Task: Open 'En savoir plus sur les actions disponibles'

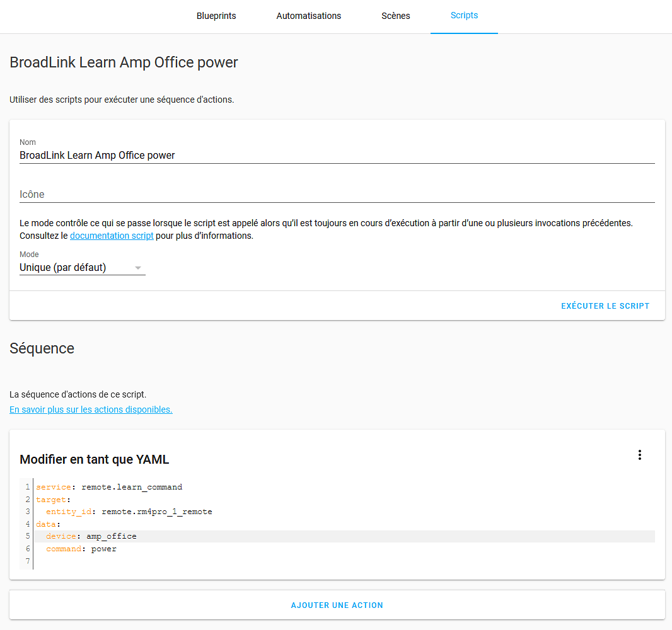Action: (x=90, y=409)
